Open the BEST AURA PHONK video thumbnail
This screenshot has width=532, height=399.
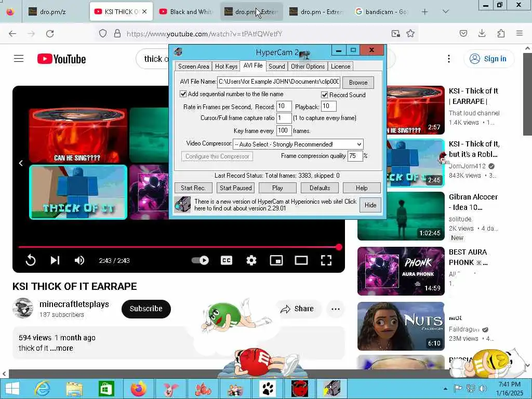(401, 271)
